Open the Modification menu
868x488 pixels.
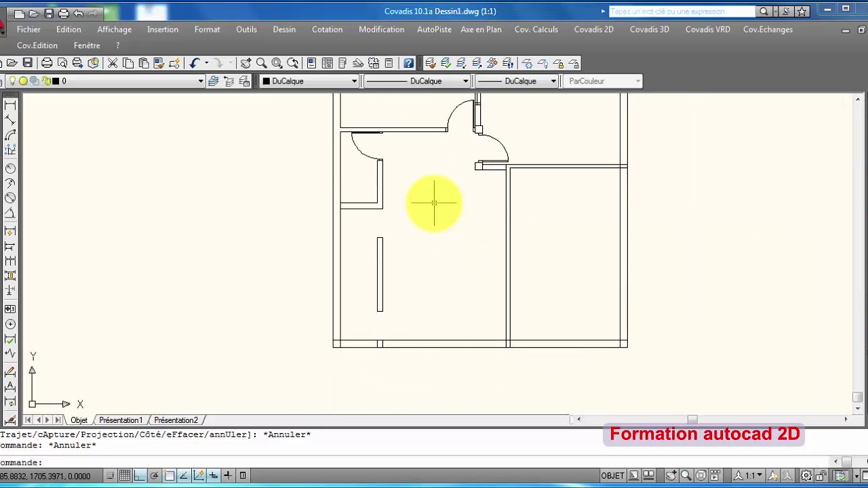coord(381,29)
